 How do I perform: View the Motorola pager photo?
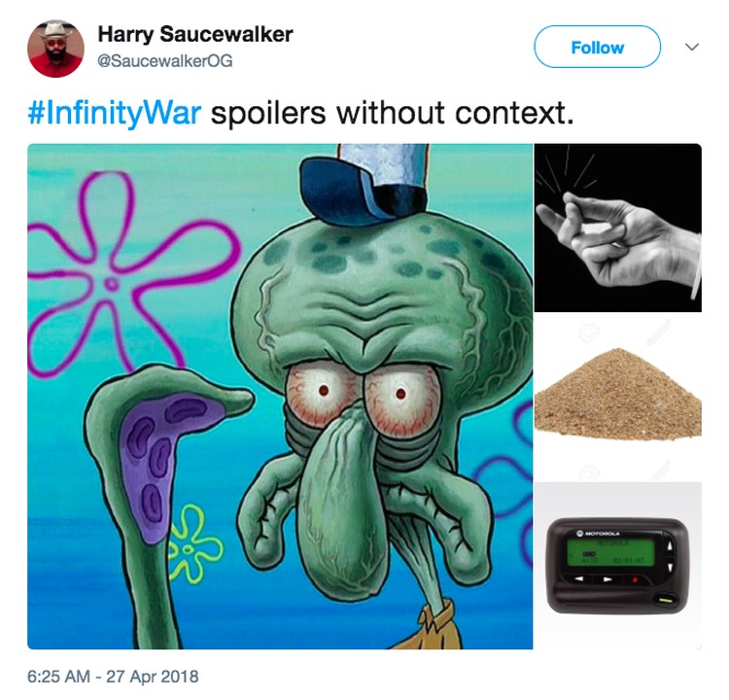(618, 566)
